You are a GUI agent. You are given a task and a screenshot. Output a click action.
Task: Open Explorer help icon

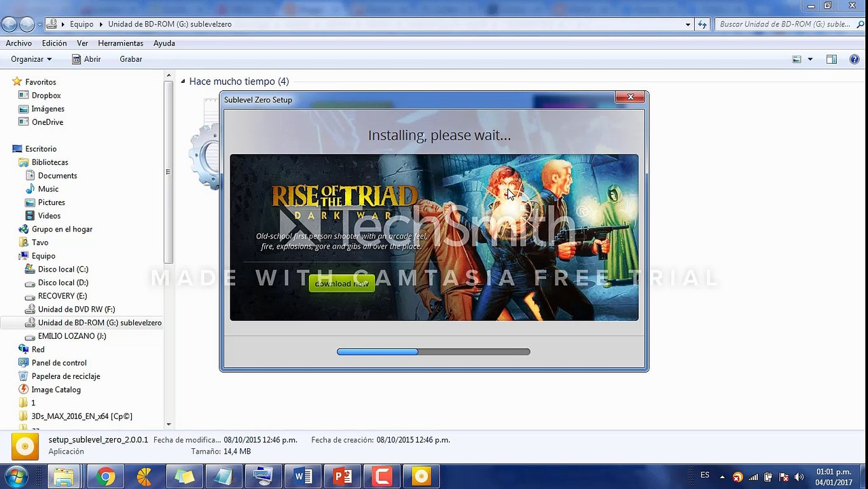(854, 59)
